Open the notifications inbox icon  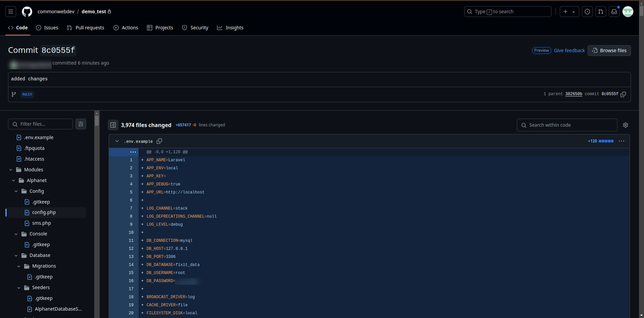(x=614, y=12)
